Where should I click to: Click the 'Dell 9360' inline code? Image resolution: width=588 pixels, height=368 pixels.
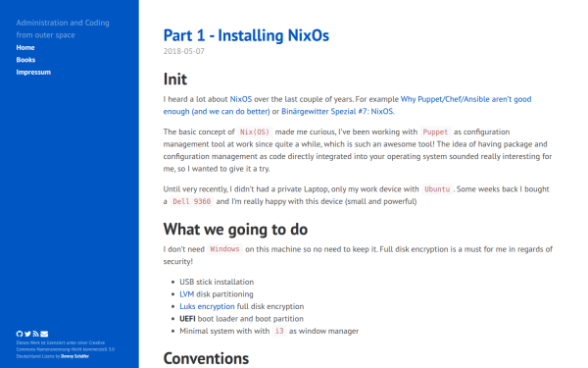pyautogui.click(x=192, y=201)
